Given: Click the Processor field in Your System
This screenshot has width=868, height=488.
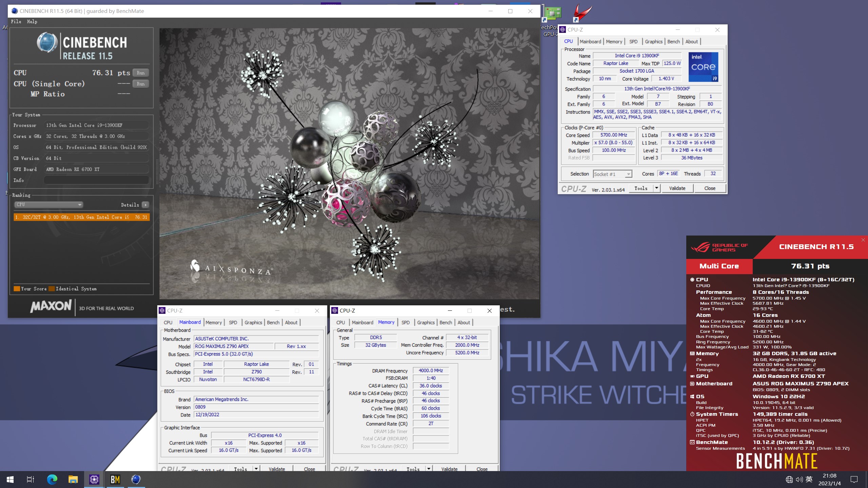Looking at the screenshot, I should (x=96, y=125).
